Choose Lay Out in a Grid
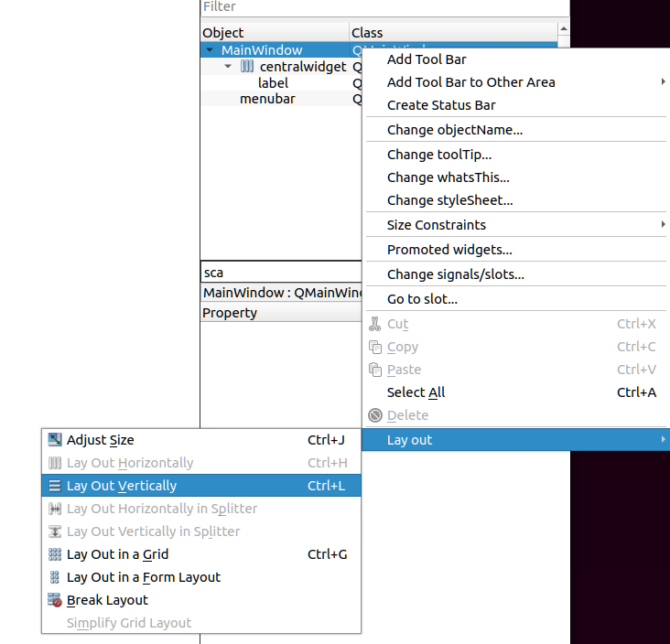The image size is (670, 644). click(201, 554)
